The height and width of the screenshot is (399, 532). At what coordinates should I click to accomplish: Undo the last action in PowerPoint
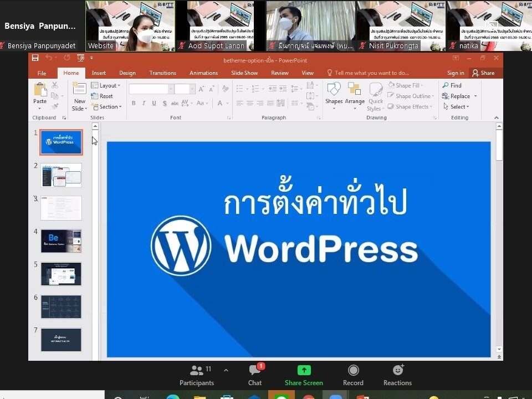(x=49, y=58)
